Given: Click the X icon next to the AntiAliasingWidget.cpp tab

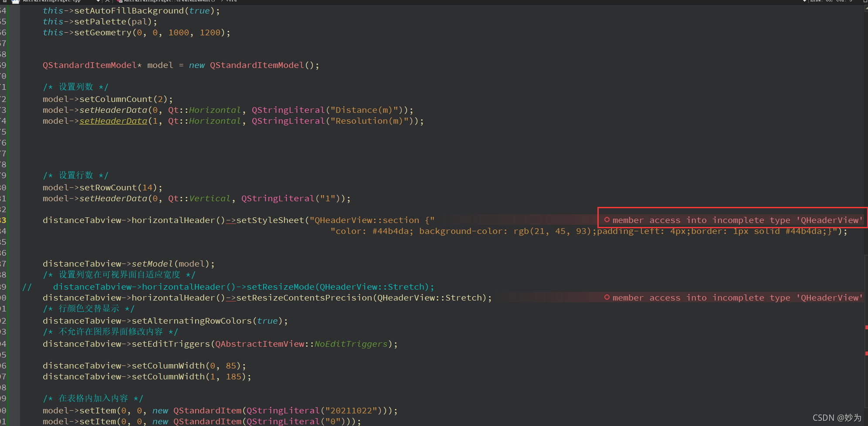Looking at the screenshot, I should (107, 1).
